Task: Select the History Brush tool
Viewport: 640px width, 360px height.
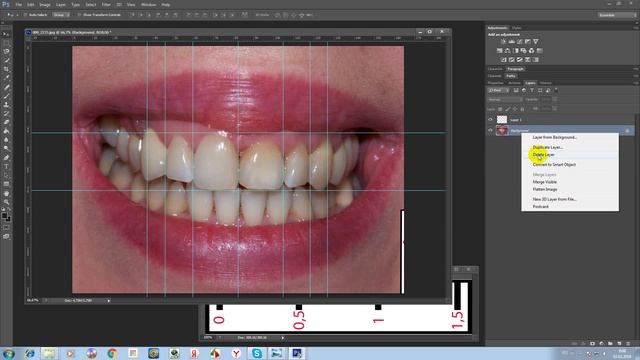Action: tap(6, 113)
